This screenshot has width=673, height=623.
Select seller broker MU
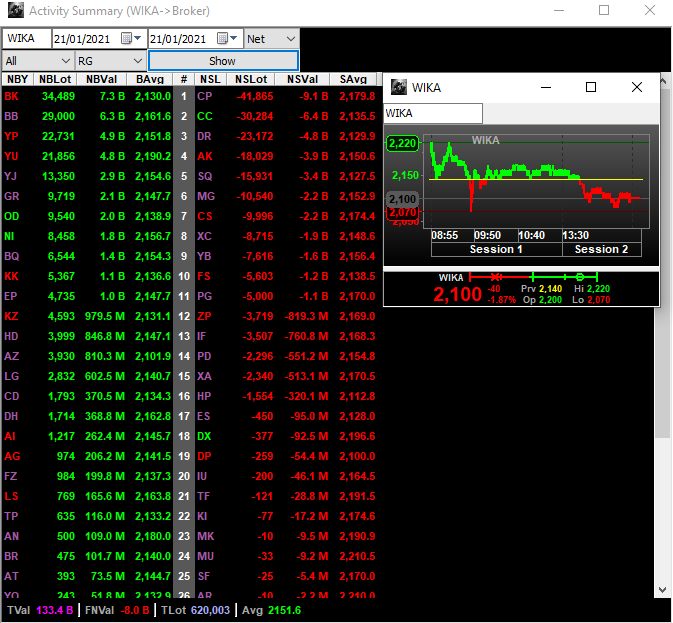[x=205, y=556]
